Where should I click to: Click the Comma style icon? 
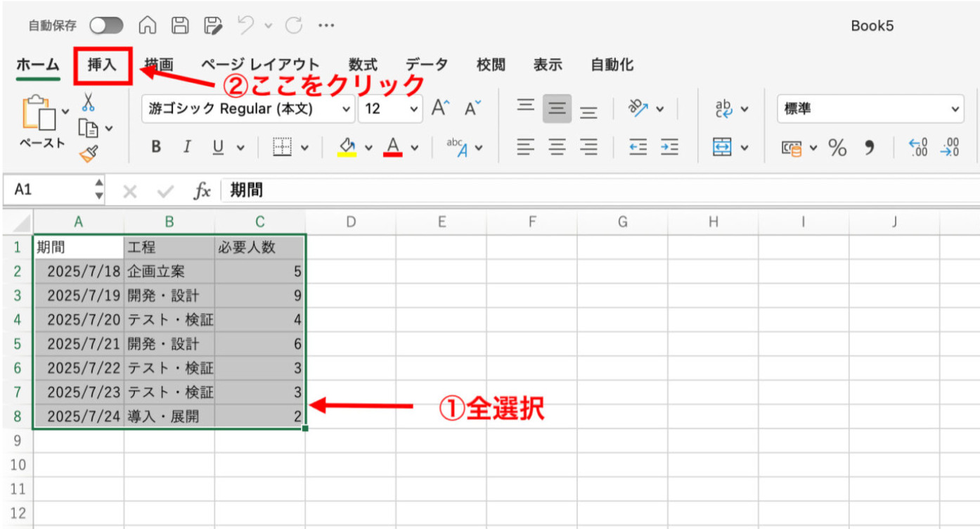pyautogui.click(x=870, y=147)
